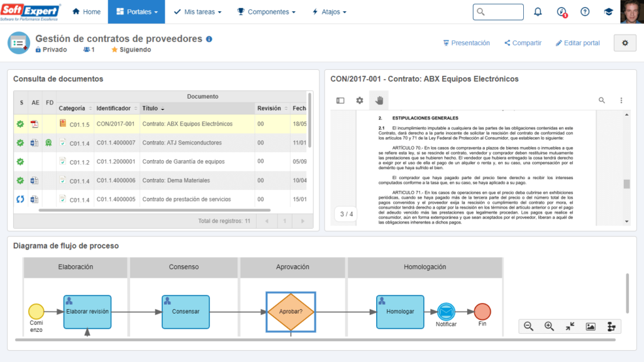Click the search magnifier in document viewer
Screen dimensions: 644x362
tap(602, 101)
